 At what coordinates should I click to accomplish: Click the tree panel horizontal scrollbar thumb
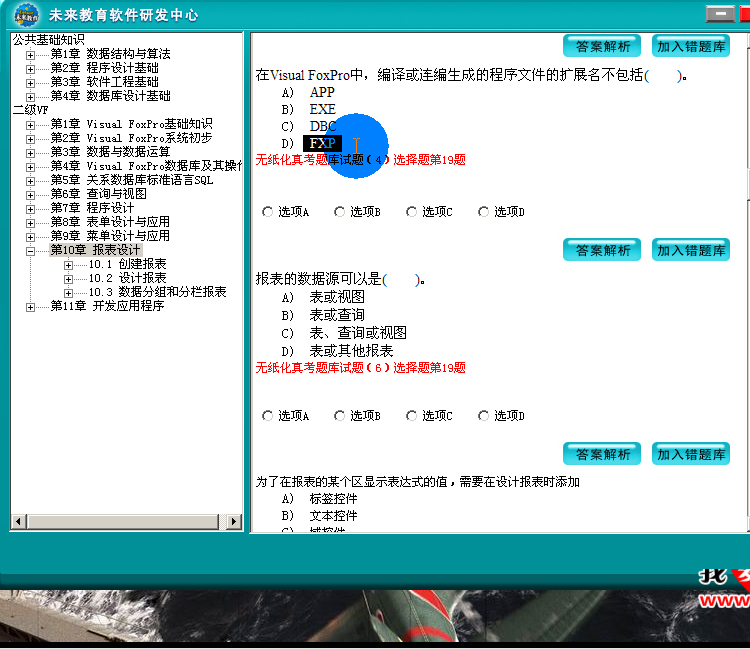coord(123,521)
